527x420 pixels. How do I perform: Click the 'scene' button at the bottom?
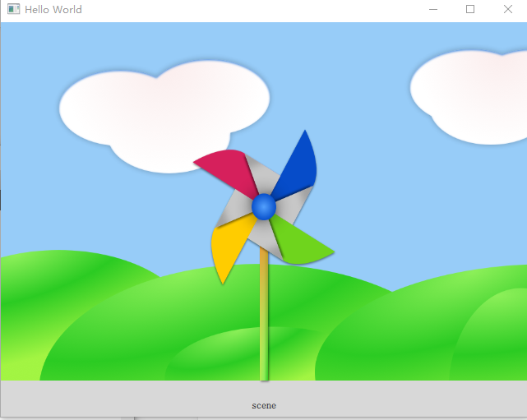[264, 405]
